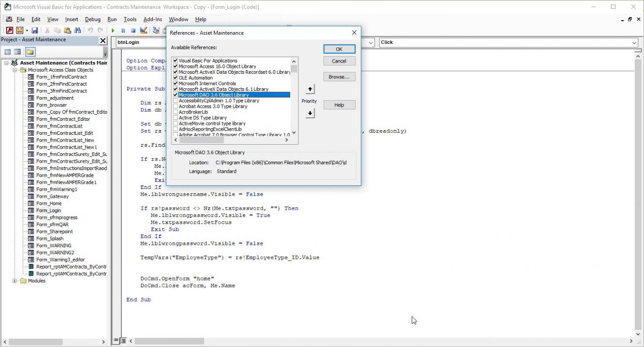644x347 pixels.
Task: Click the Break pause icon in toolbar
Action: [123, 30]
